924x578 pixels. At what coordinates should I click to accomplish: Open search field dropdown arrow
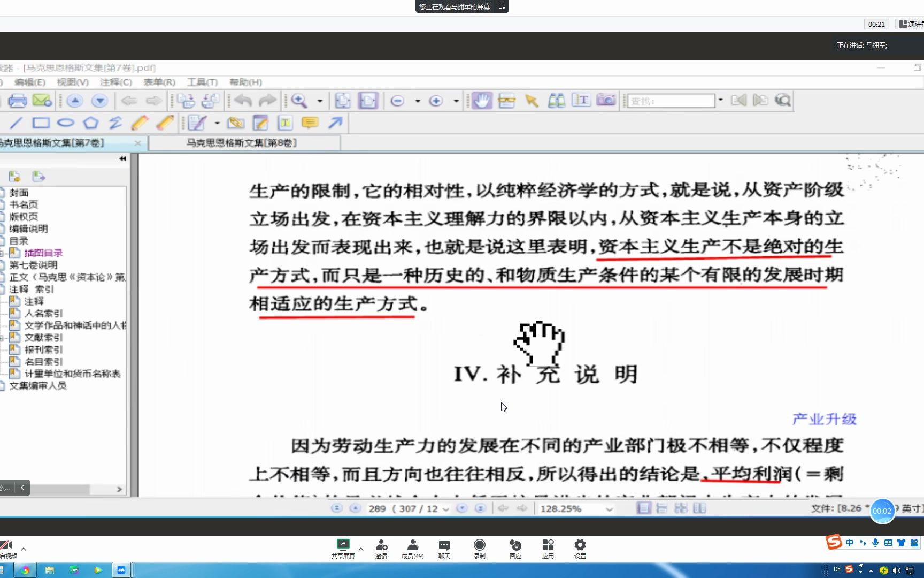720,100
